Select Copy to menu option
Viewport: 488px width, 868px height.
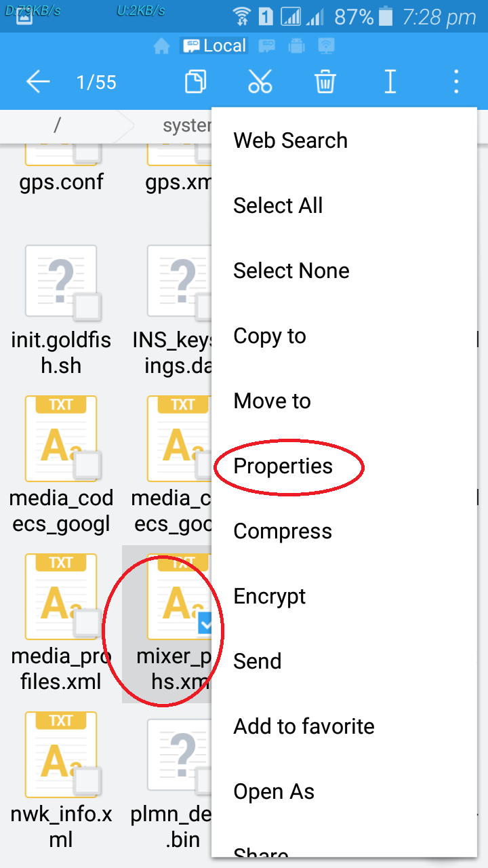(x=270, y=336)
